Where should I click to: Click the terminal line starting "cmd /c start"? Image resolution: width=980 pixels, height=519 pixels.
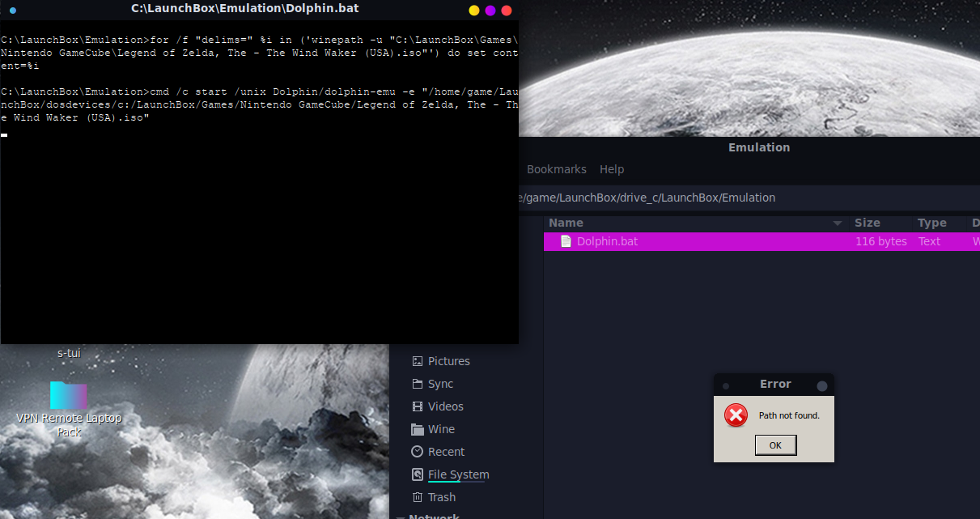259,104
